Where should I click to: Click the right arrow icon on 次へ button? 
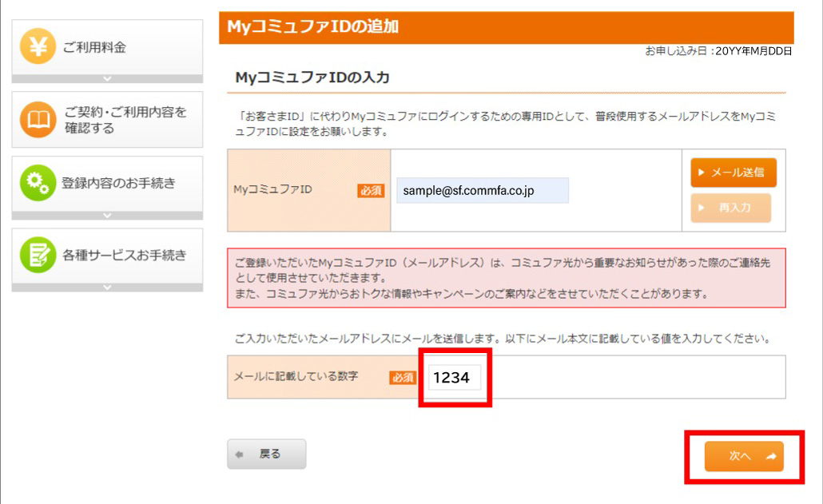[771, 456]
